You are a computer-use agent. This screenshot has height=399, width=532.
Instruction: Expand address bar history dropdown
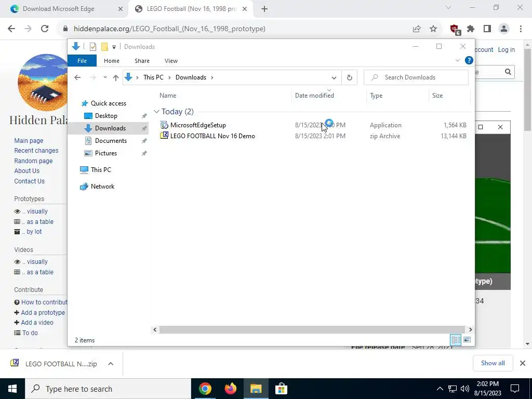334,78
